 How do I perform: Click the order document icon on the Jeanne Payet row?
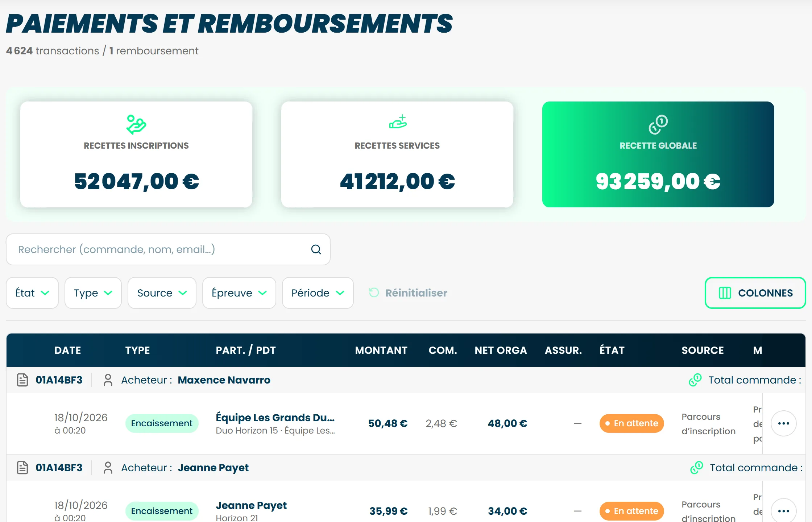tap(22, 468)
